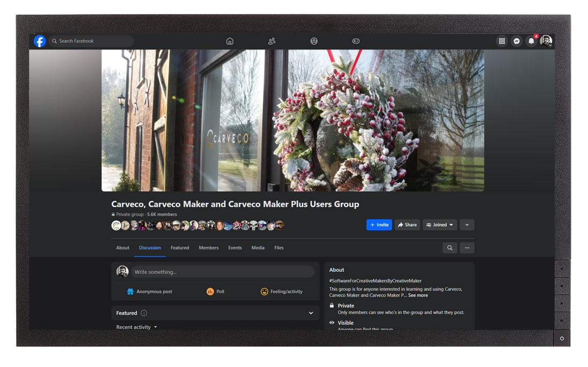Screen dimensions: 588x367
Task: Click See more in About description
Action: 418,296
